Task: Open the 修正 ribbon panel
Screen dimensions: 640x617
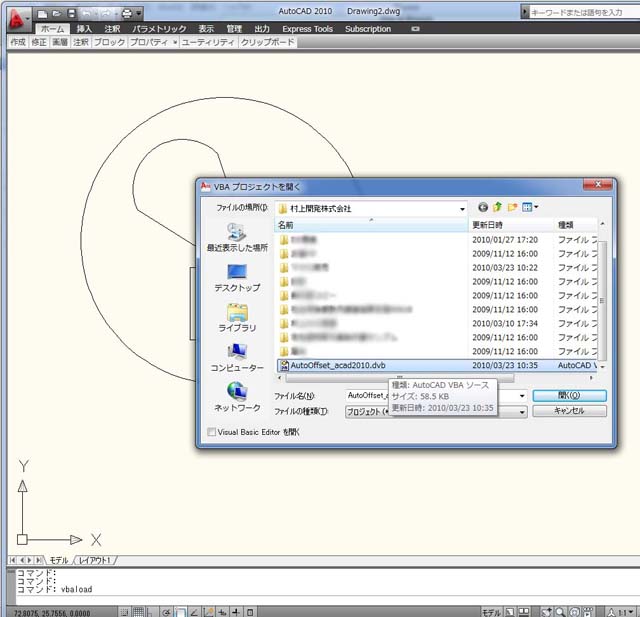Action: click(x=39, y=42)
